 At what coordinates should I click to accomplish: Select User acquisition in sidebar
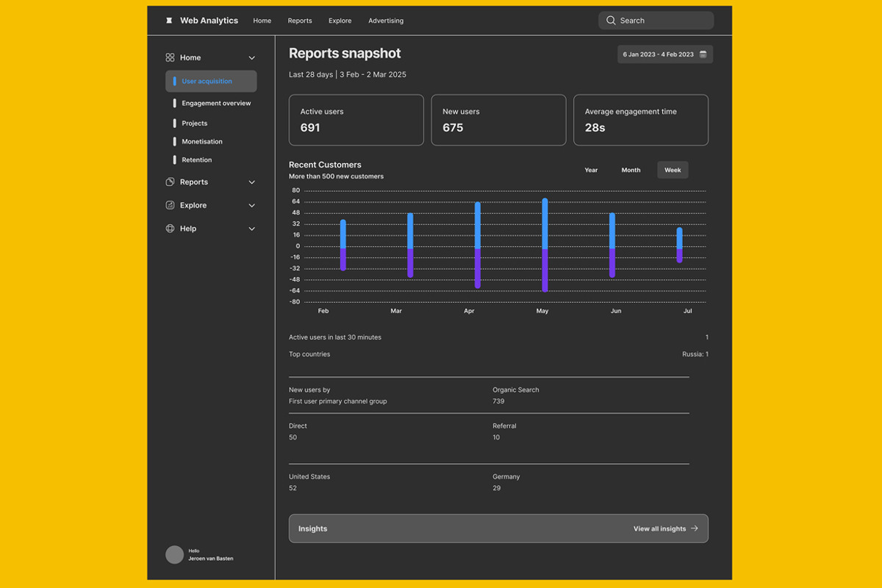click(x=211, y=81)
